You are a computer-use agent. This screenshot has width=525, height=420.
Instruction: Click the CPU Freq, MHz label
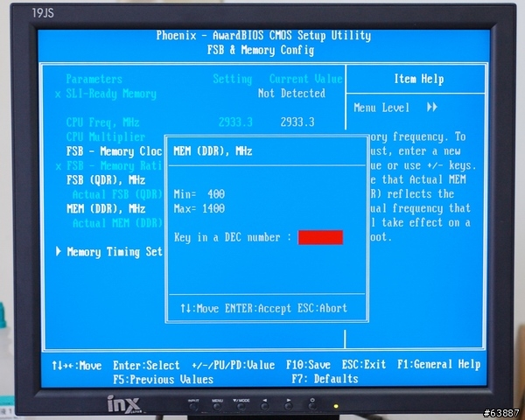[102, 122]
